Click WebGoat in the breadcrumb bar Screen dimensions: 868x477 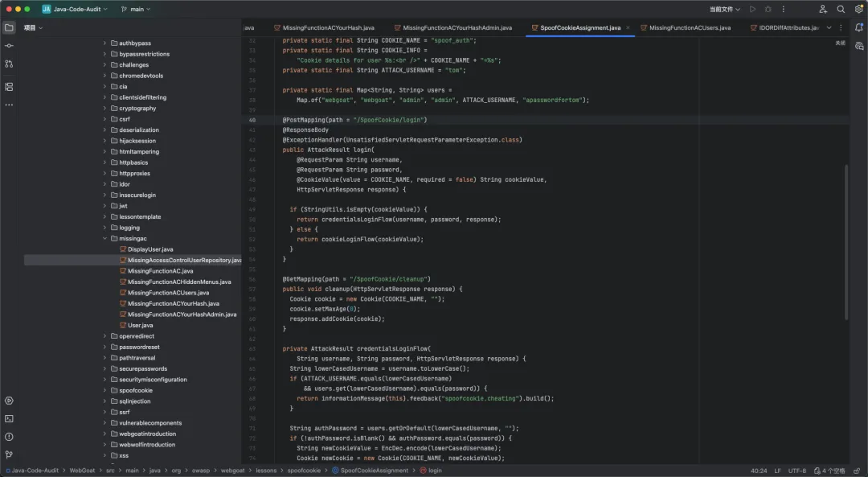tap(82, 471)
